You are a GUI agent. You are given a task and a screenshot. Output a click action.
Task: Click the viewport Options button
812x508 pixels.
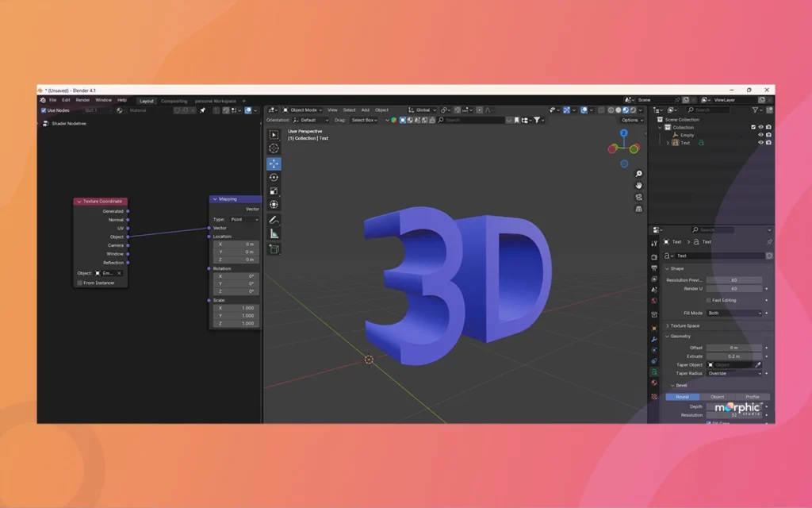tap(631, 120)
